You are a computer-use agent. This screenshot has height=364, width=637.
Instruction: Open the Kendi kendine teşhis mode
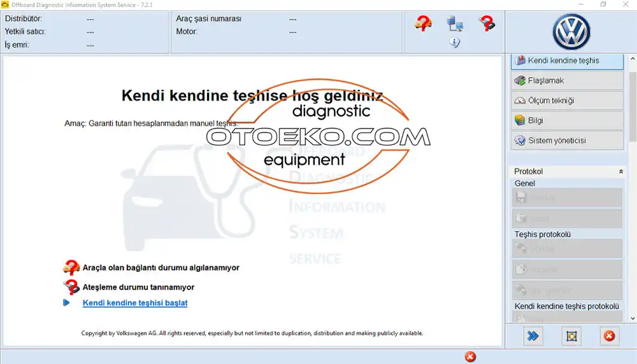(x=567, y=60)
